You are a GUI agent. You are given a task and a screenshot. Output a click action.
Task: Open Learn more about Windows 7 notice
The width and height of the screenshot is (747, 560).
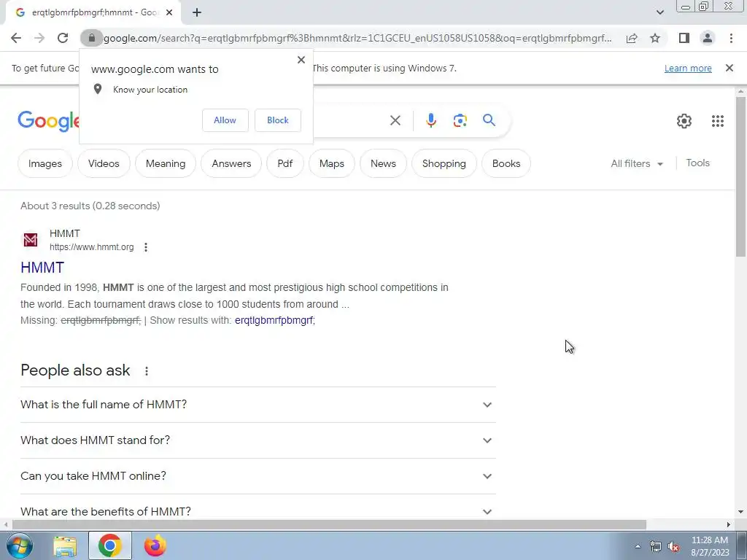pos(688,68)
